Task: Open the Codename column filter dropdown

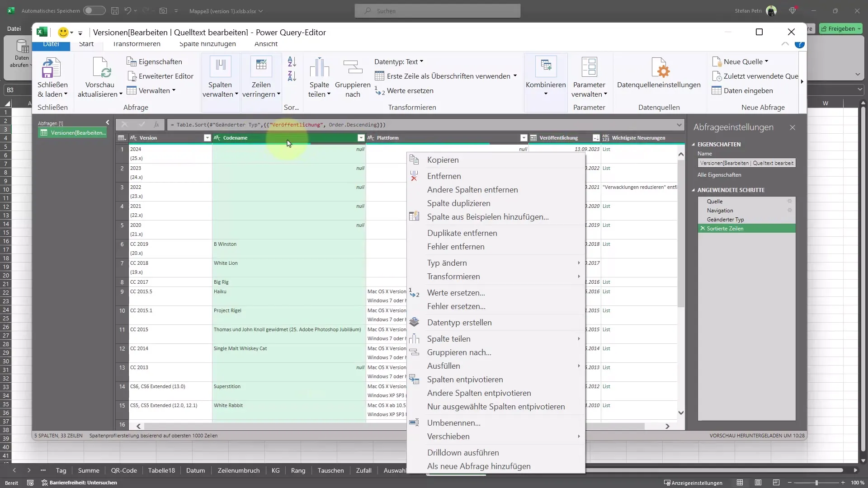Action: (361, 138)
